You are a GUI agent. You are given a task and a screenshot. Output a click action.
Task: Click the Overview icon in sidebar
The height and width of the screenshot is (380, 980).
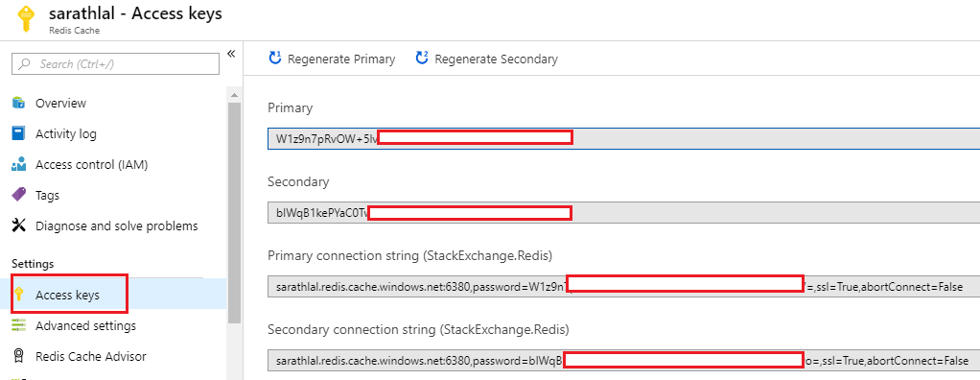pos(19,103)
